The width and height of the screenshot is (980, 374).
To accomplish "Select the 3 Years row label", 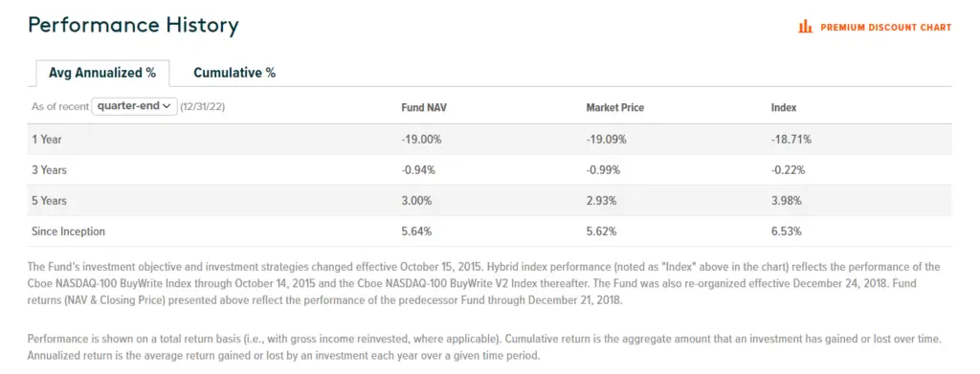I will coord(50,170).
